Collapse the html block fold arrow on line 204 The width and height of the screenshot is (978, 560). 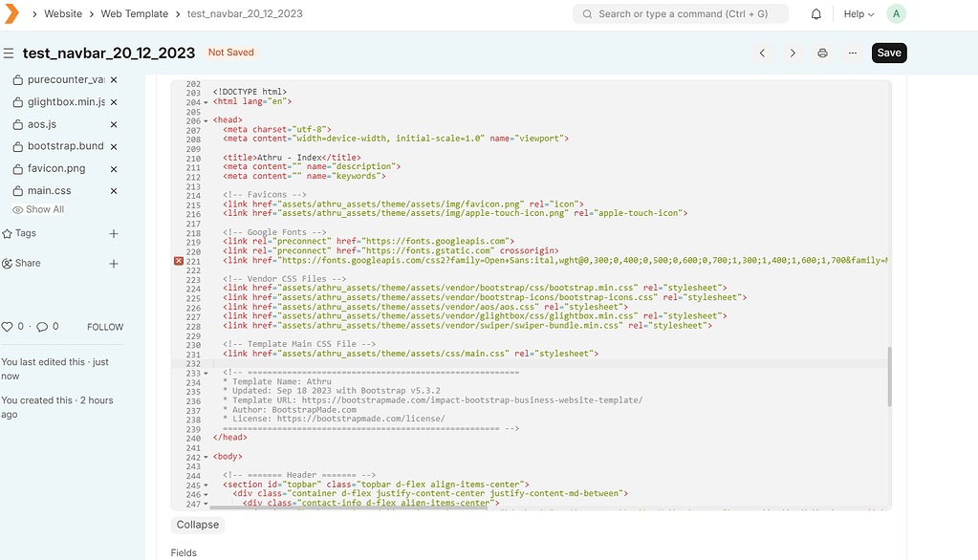click(x=206, y=100)
